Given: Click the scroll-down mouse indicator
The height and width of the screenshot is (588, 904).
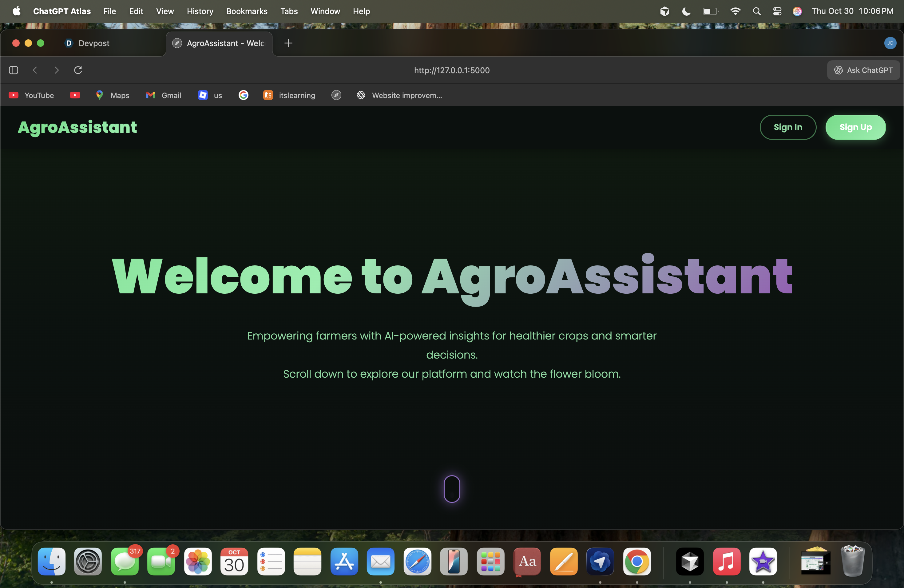Looking at the screenshot, I should tap(452, 489).
